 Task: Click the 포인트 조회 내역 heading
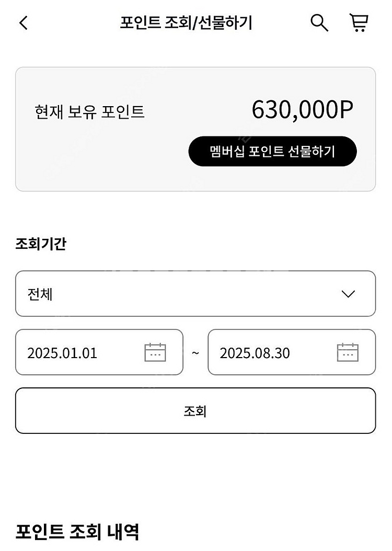click(77, 532)
